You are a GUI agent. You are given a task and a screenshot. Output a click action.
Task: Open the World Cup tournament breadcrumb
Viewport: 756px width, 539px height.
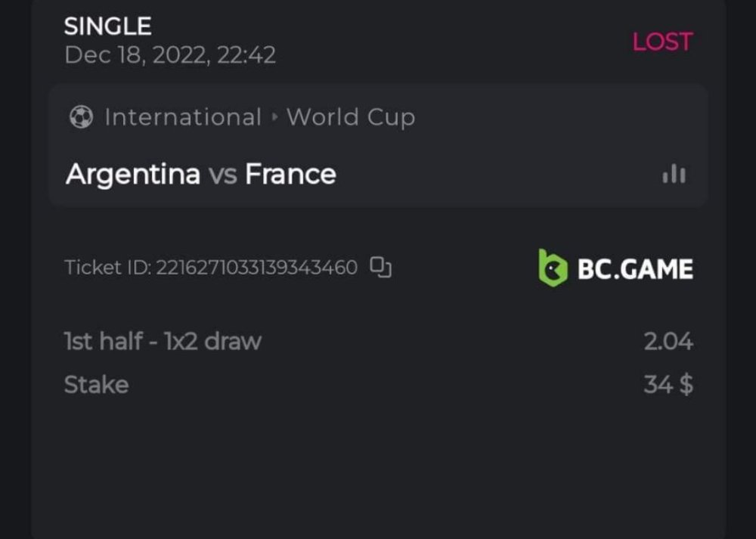350,117
